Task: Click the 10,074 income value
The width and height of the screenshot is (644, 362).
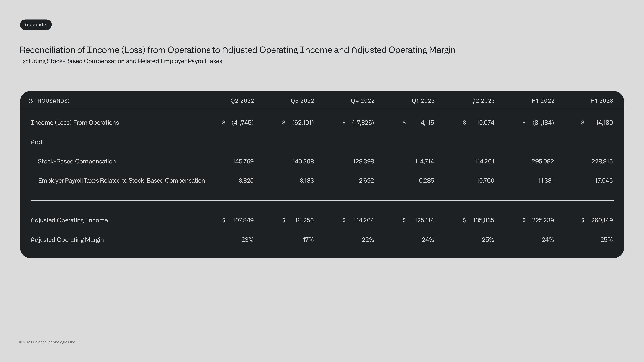Action: pyautogui.click(x=485, y=123)
